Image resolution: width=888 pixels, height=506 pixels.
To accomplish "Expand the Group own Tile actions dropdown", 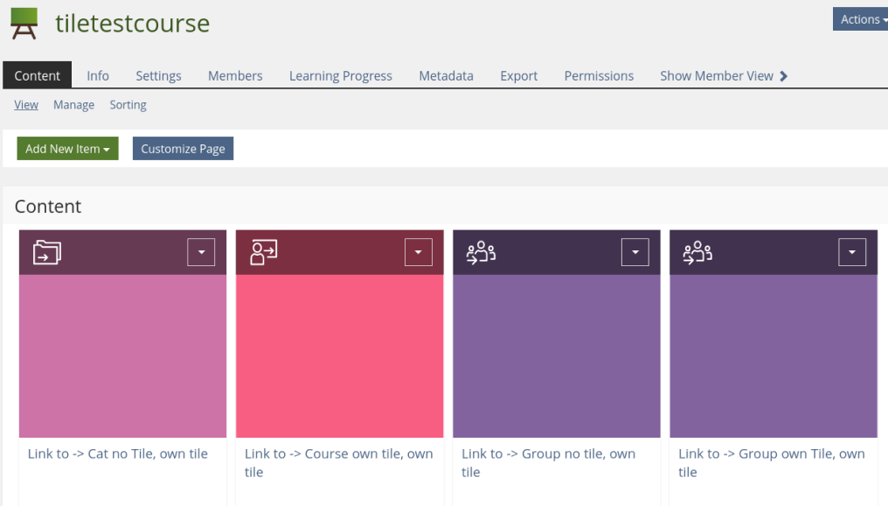I will [852, 252].
